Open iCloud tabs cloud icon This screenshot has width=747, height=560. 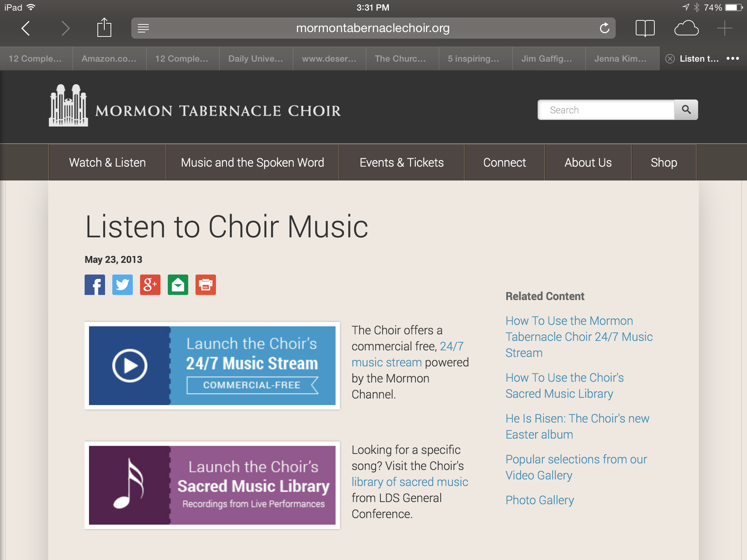(x=686, y=28)
